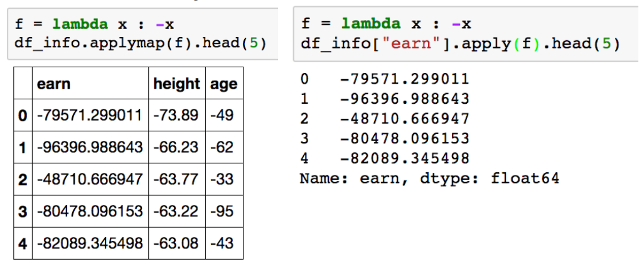Click table cell -80478.096153

point(90,211)
